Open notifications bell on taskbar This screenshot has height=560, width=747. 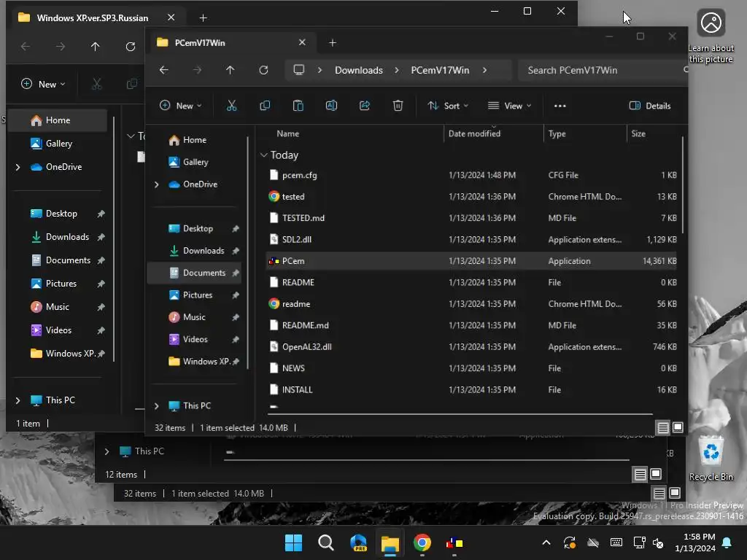tap(727, 542)
